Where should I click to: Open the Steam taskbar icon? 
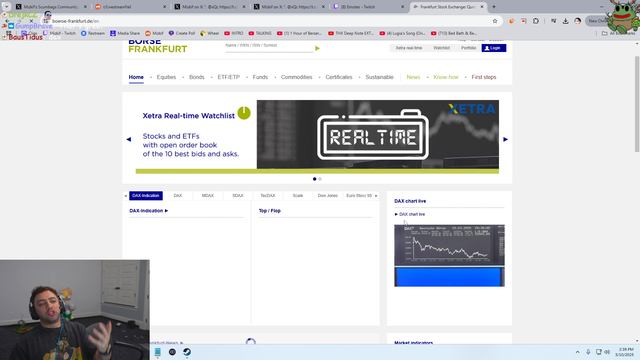[187, 352]
